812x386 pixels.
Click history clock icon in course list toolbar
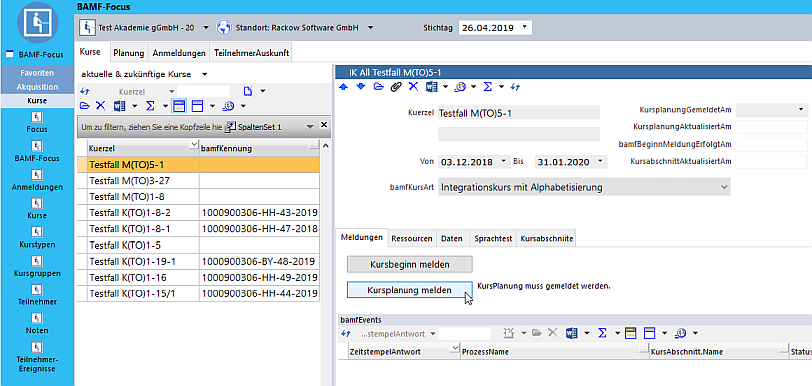(229, 106)
